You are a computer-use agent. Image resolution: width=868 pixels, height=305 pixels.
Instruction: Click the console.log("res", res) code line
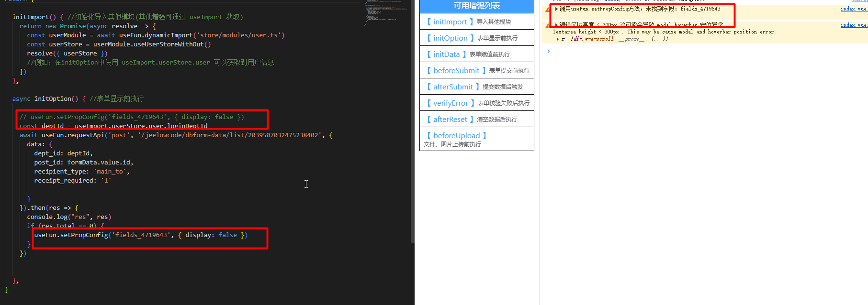click(69, 217)
